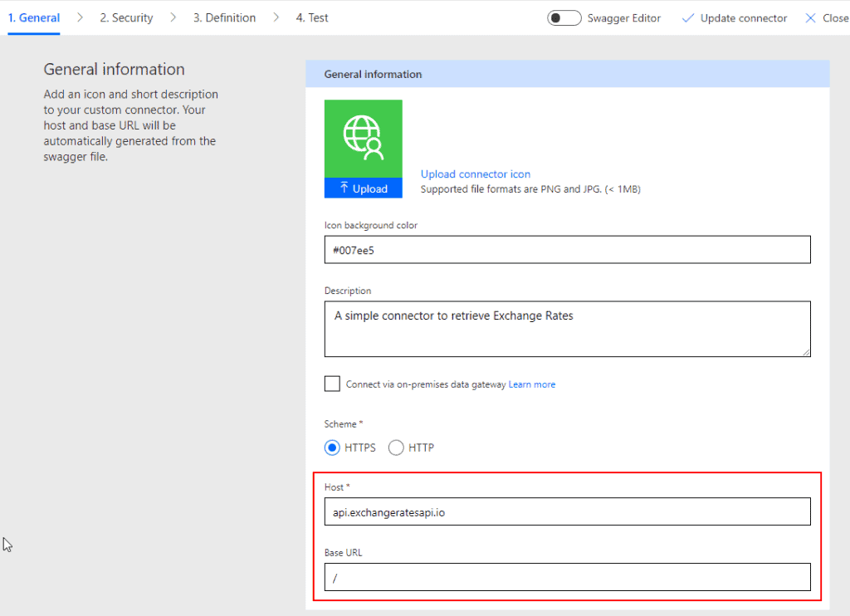Select the HTTP scheme radio button

396,447
